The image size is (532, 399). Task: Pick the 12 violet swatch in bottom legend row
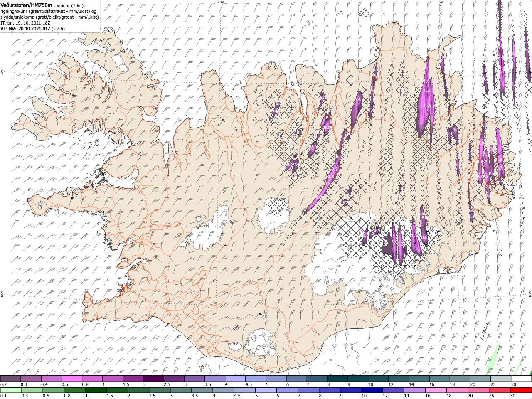coord(393,390)
